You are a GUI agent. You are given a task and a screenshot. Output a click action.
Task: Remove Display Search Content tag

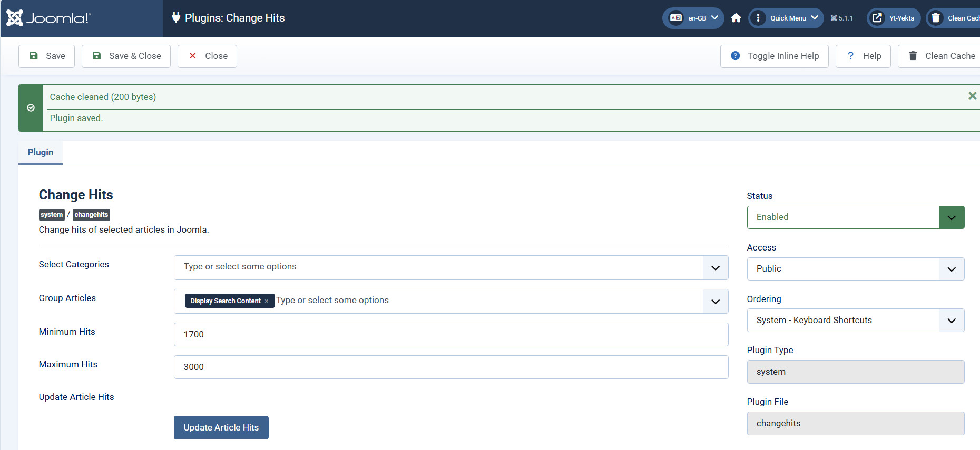pos(267,301)
